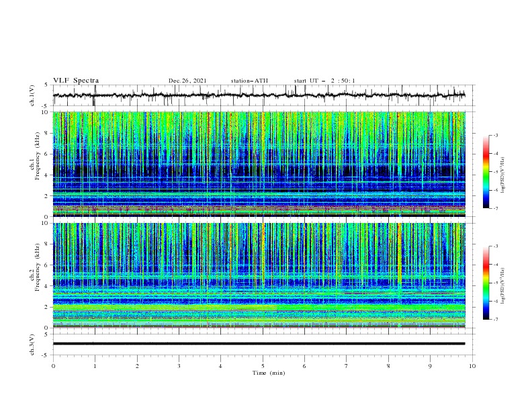Click the upper color bar 'log(PSD)(V²/Hz)' label
The height and width of the screenshot is (411, 532).
[x=503, y=175]
